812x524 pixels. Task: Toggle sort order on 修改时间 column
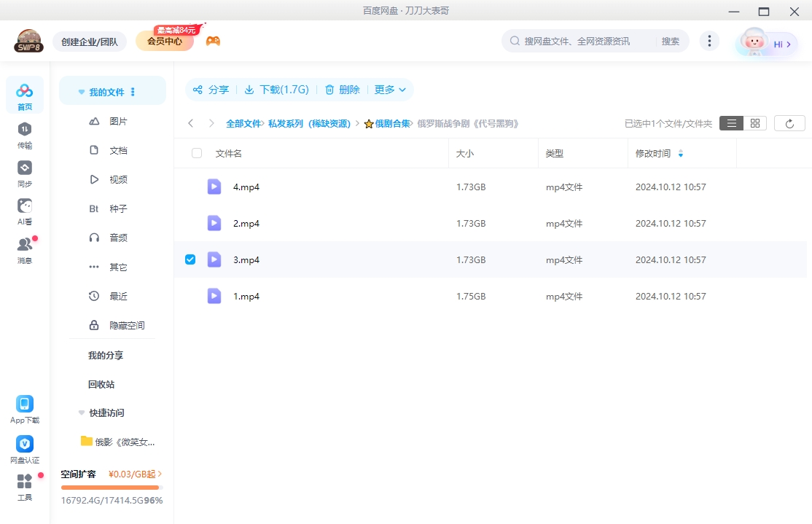point(682,153)
